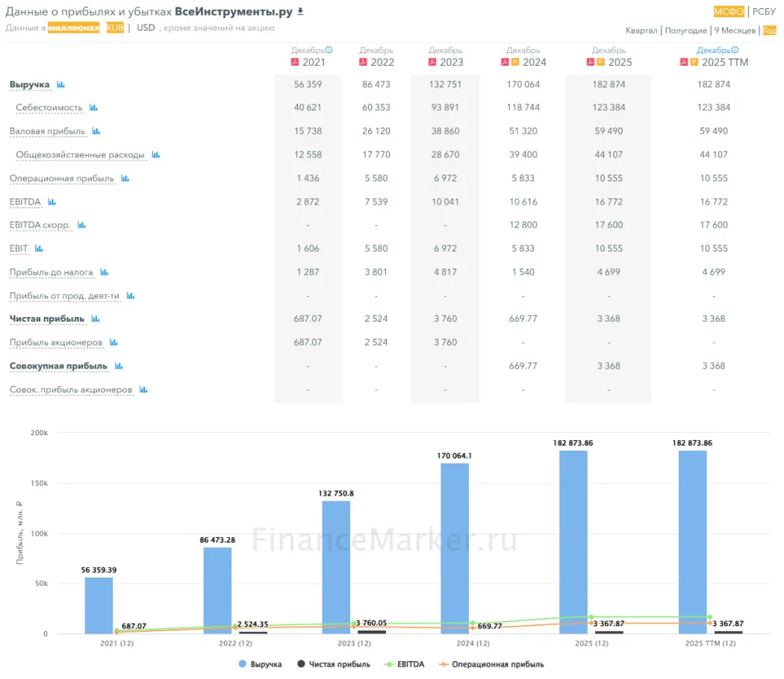
Task: Open the PDF report icon for 2021
Action: 294,62
